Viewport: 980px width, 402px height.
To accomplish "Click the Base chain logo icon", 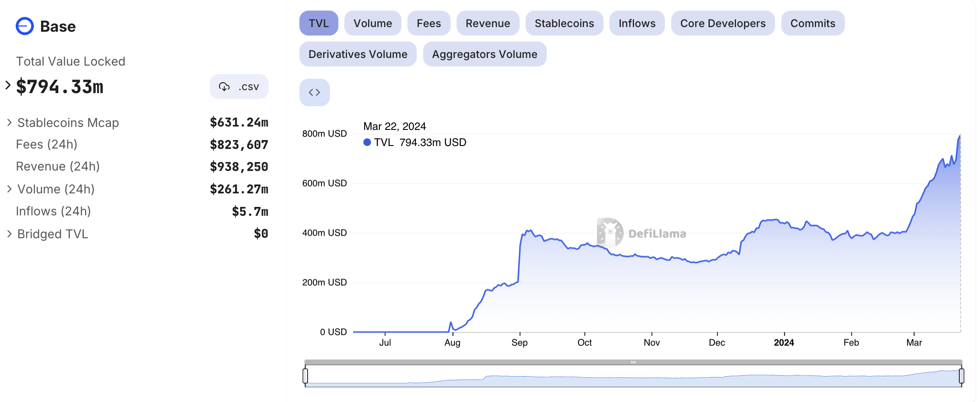I will [25, 26].
